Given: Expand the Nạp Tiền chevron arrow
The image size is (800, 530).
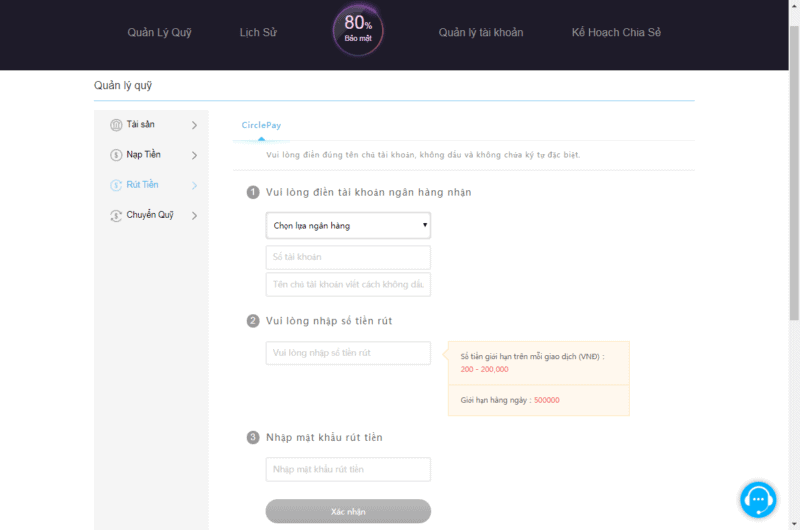Looking at the screenshot, I should [194, 155].
